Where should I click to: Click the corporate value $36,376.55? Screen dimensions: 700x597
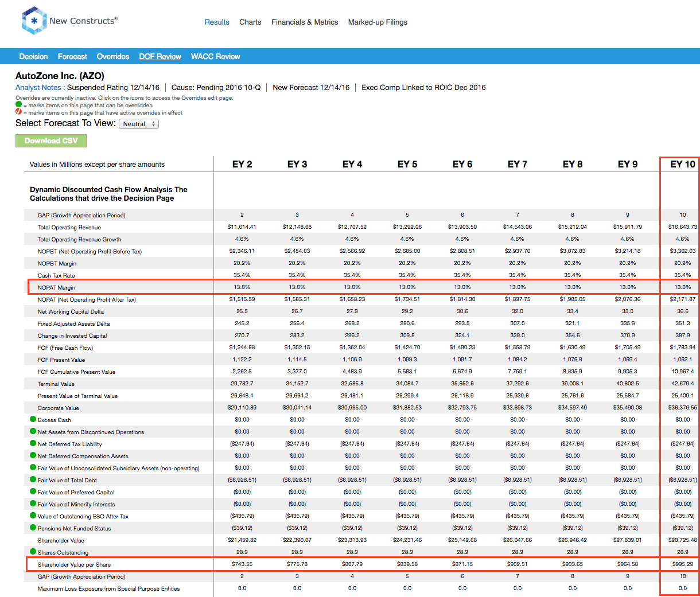[683, 408]
